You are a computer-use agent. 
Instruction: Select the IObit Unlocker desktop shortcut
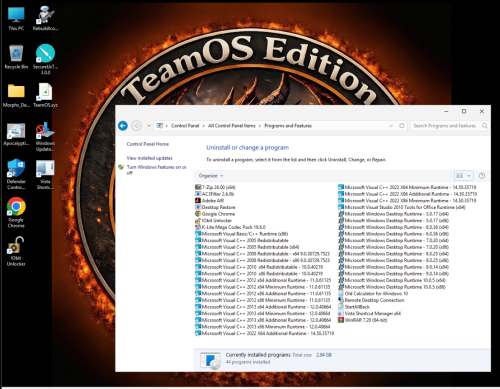click(16, 251)
